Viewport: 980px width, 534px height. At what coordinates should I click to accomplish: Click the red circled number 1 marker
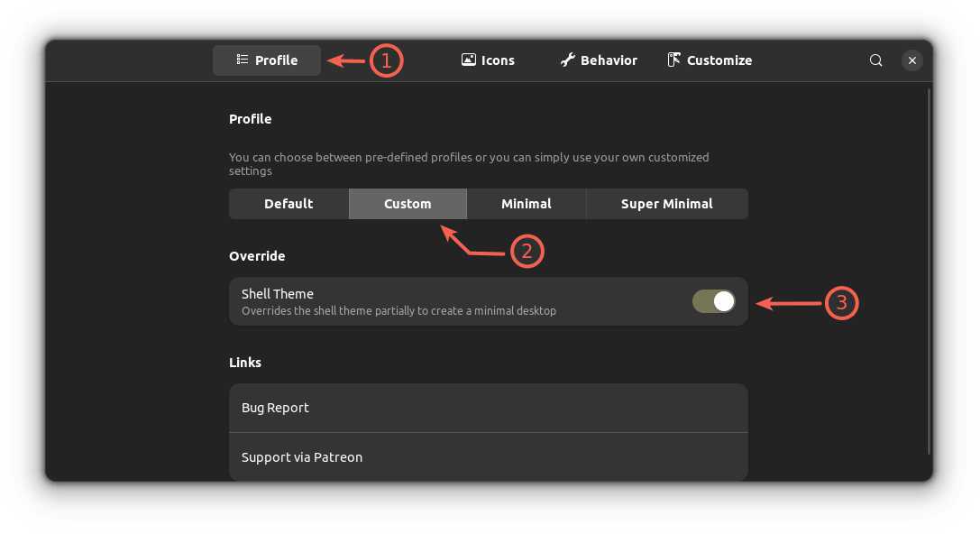(x=385, y=60)
